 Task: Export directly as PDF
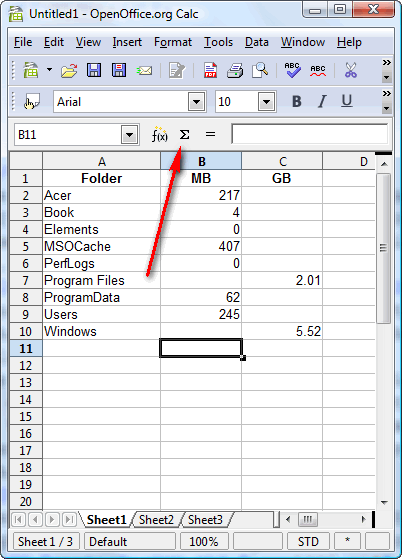210,70
